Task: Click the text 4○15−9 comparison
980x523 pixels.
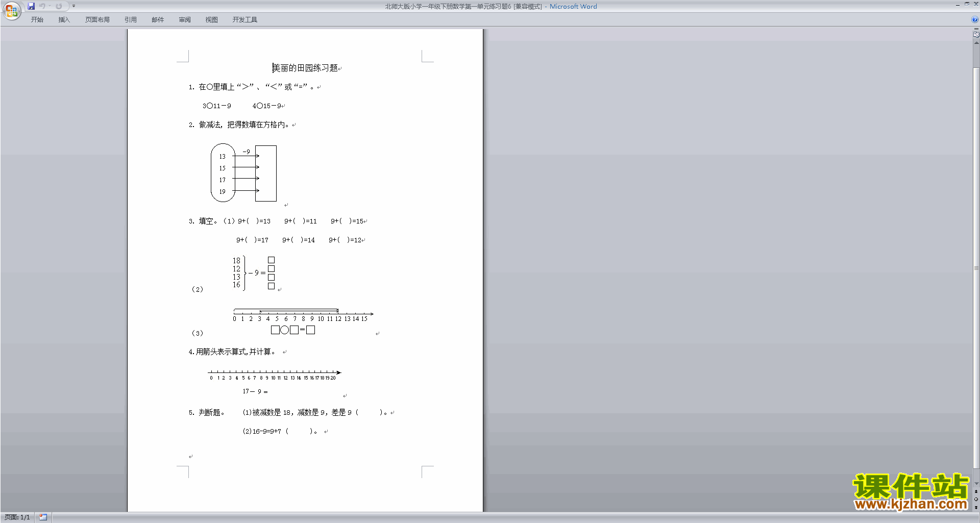Action: (267, 106)
